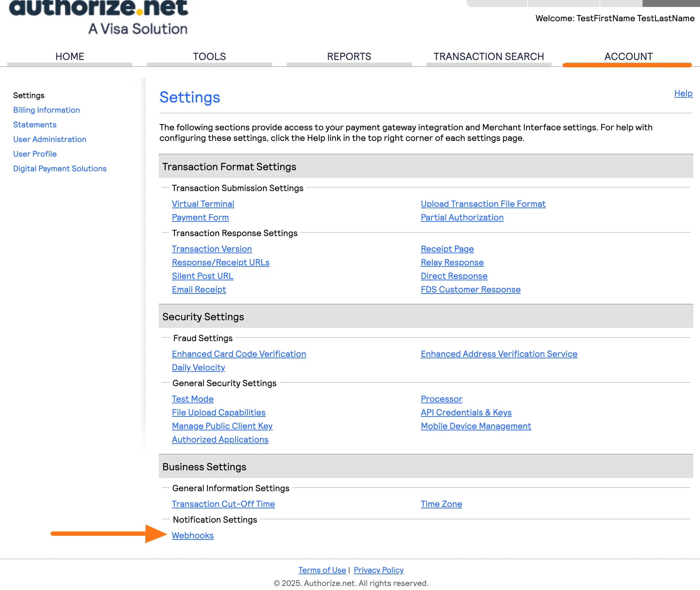
Task: Open the Virtual Terminal settings
Action: [x=203, y=204]
